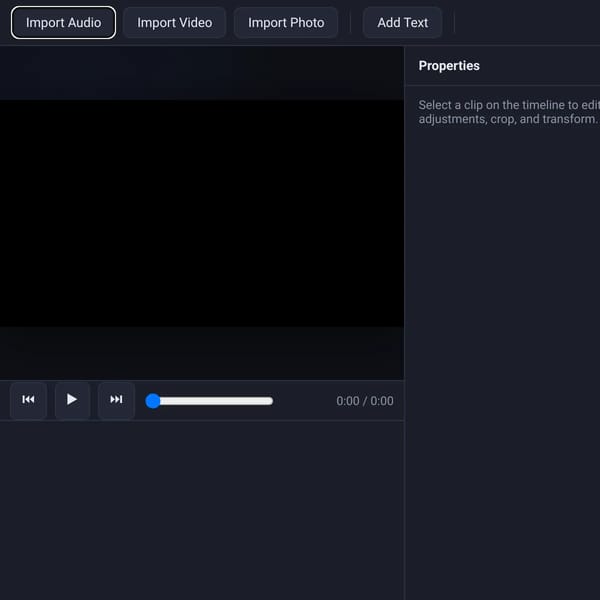The height and width of the screenshot is (600, 600).
Task: Open the Import Video dialog
Action: tap(174, 23)
